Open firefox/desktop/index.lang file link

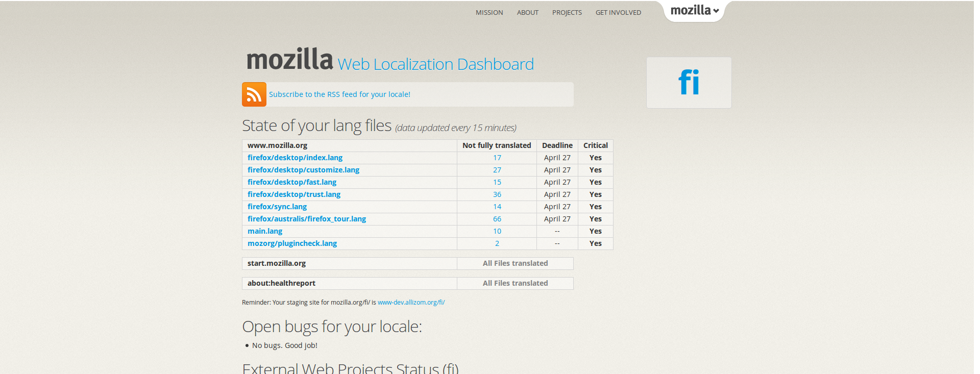[x=295, y=158]
